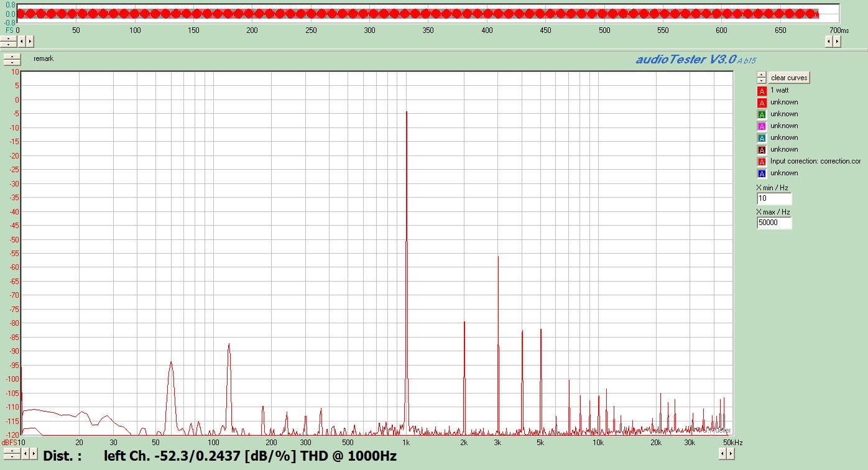This screenshot has width=868, height=470.
Task: Toggle the red 'unknown' curve marker
Action: (x=762, y=103)
